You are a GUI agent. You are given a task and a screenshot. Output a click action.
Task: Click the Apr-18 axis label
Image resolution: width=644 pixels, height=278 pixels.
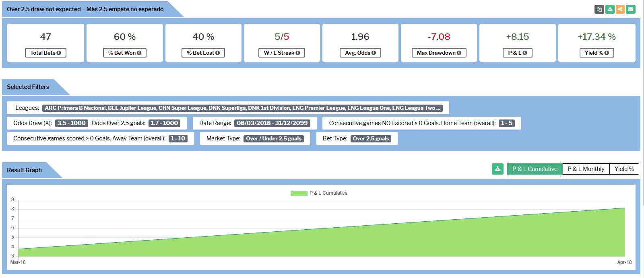tap(624, 262)
